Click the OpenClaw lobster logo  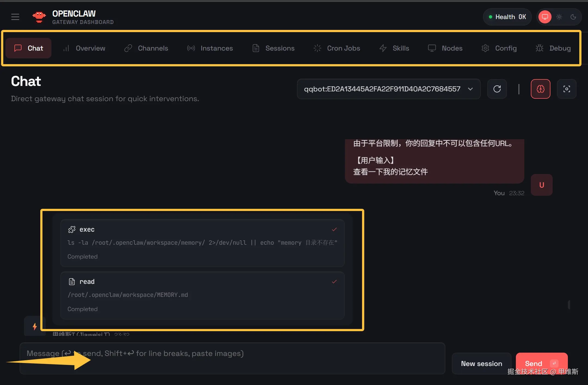coord(39,17)
